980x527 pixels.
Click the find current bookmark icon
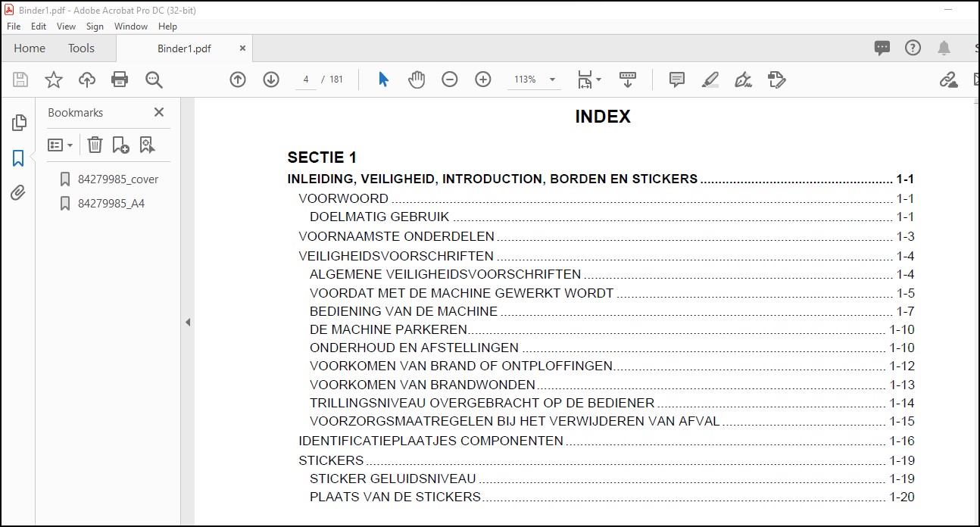pos(147,145)
